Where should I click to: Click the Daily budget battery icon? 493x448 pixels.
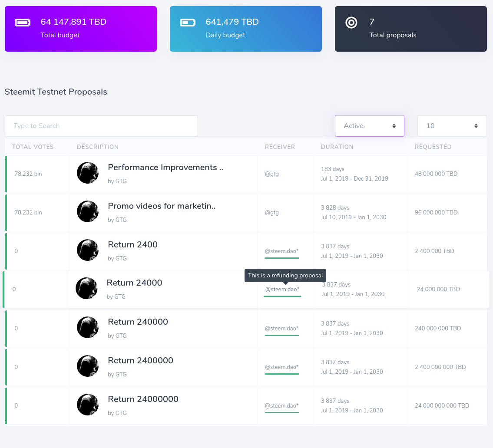coord(188,23)
